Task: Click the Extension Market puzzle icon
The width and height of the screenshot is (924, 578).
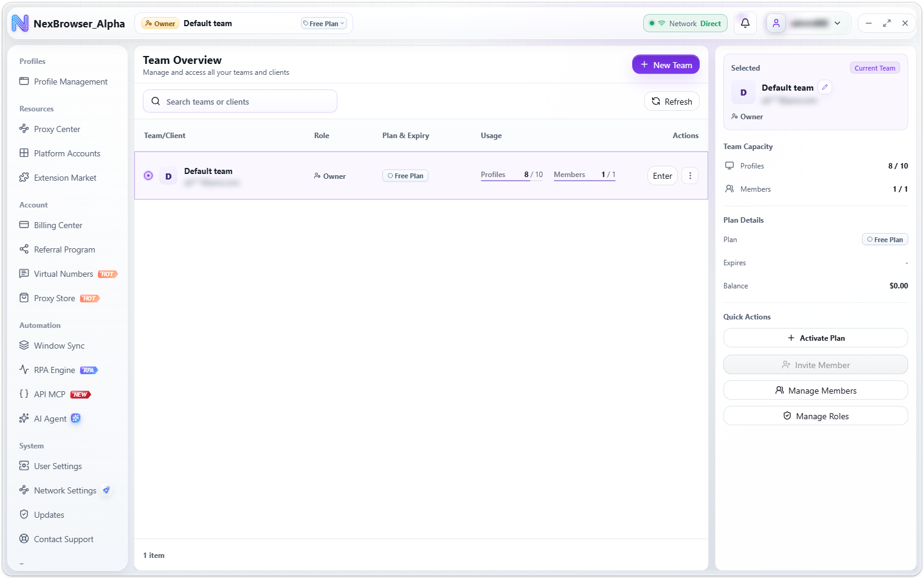Action: click(x=24, y=178)
